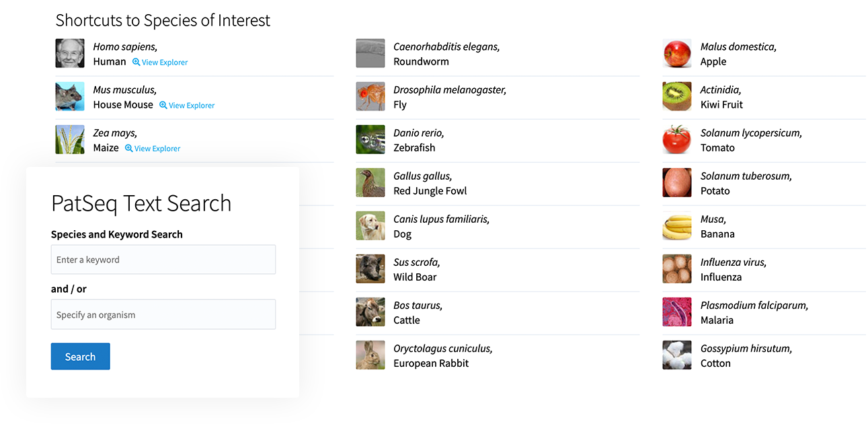Image resolution: width=868 pixels, height=424 pixels.
Task: Click the Tomato species icon
Action: pos(677,140)
